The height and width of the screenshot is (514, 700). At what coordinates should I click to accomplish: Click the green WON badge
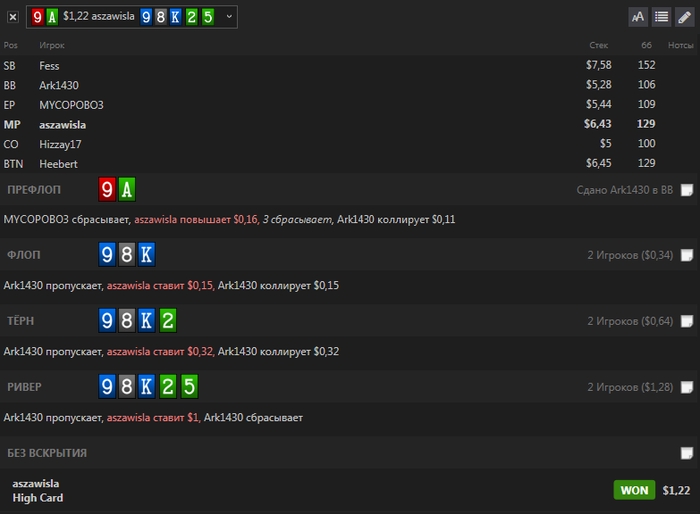pyautogui.click(x=633, y=490)
